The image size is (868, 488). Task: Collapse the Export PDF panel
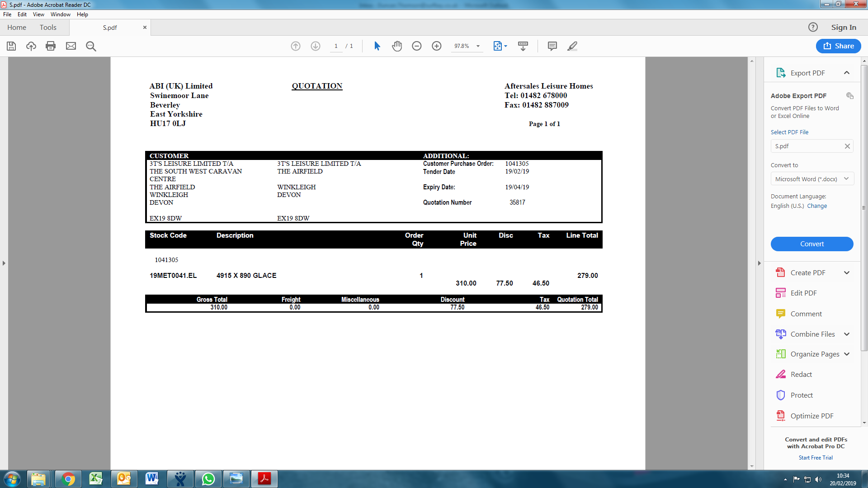coord(847,73)
